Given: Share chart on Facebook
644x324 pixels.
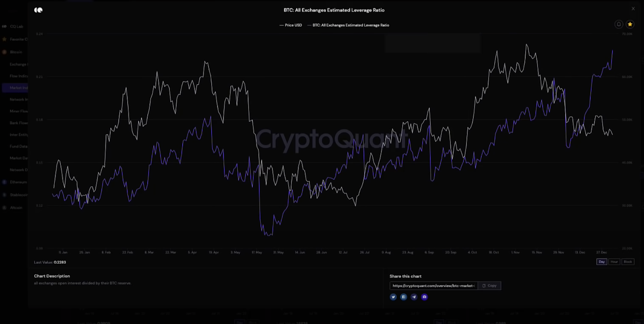Looking at the screenshot, I should [x=404, y=297].
